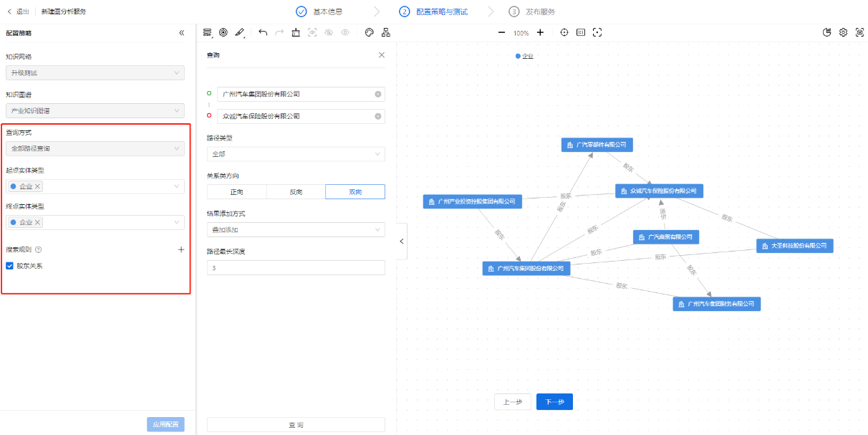Click the snapshot capture icon
This screenshot has height=435, width=868.
point(860,32)
